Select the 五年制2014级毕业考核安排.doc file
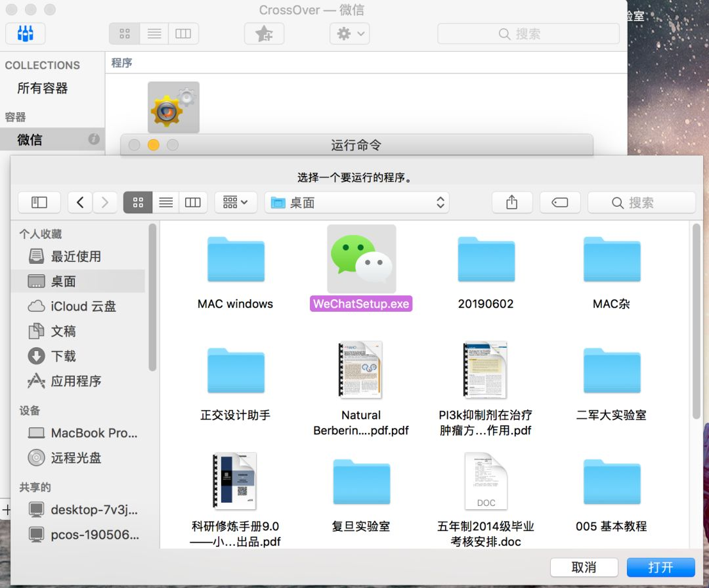The width and height of the screenshot is (709, 588). tap(486, 481)
